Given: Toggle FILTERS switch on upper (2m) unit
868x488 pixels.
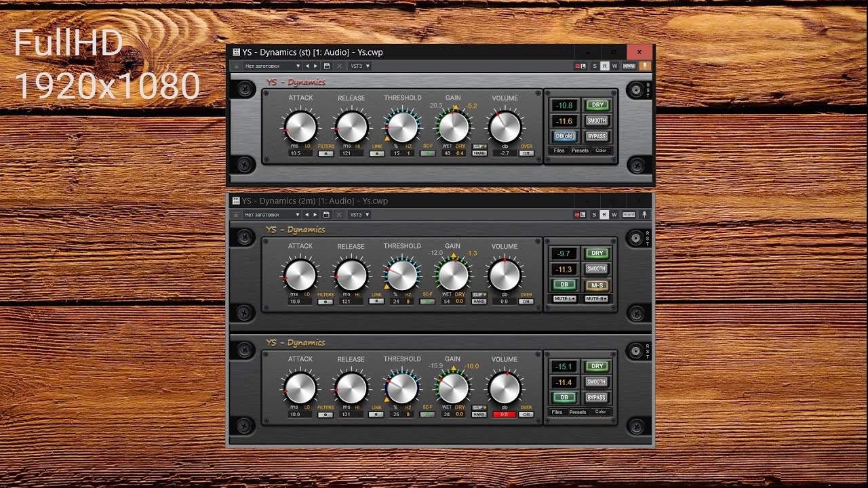Looking at the screenshot, I should pos(325,302).
